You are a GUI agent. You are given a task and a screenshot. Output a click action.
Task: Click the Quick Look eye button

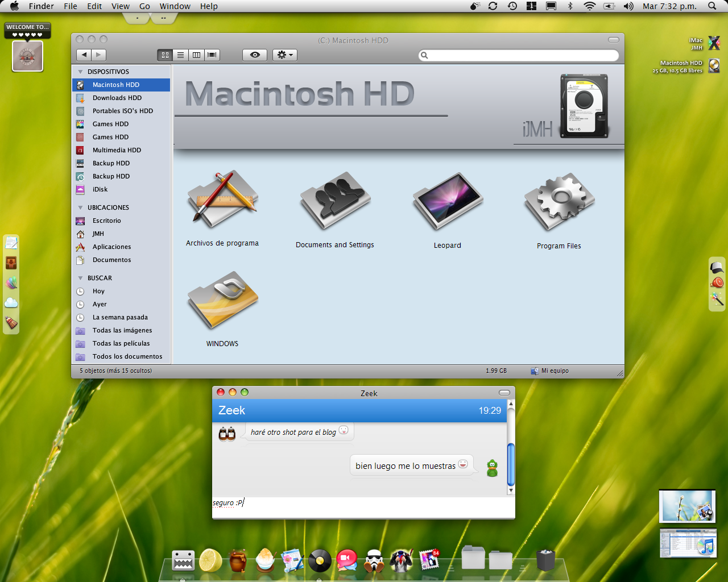(255, 55)
